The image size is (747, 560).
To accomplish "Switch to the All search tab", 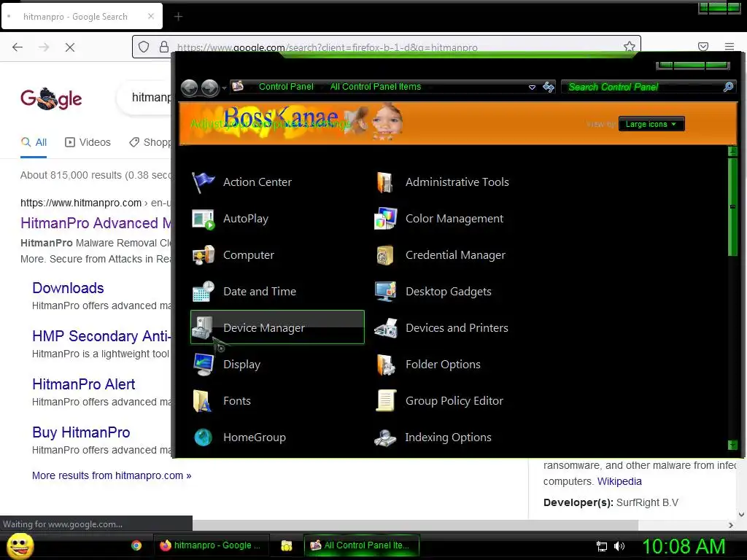I will tap(34, 142).
